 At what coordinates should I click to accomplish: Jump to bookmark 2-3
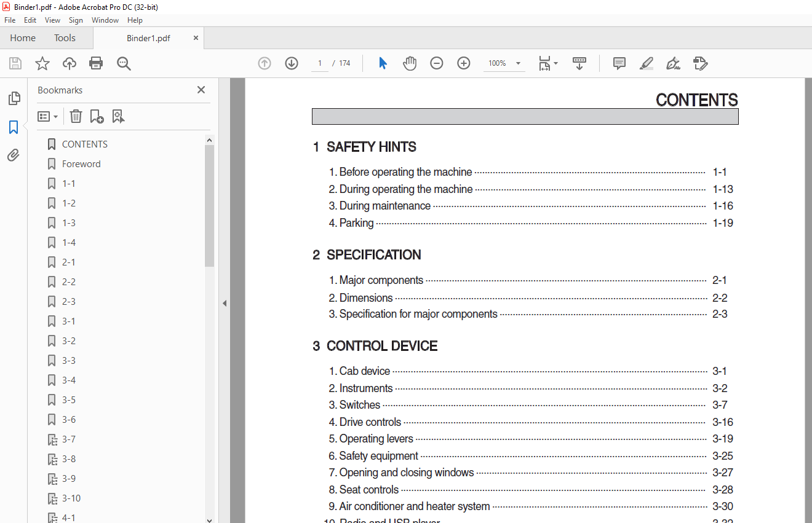click(69, 302)
